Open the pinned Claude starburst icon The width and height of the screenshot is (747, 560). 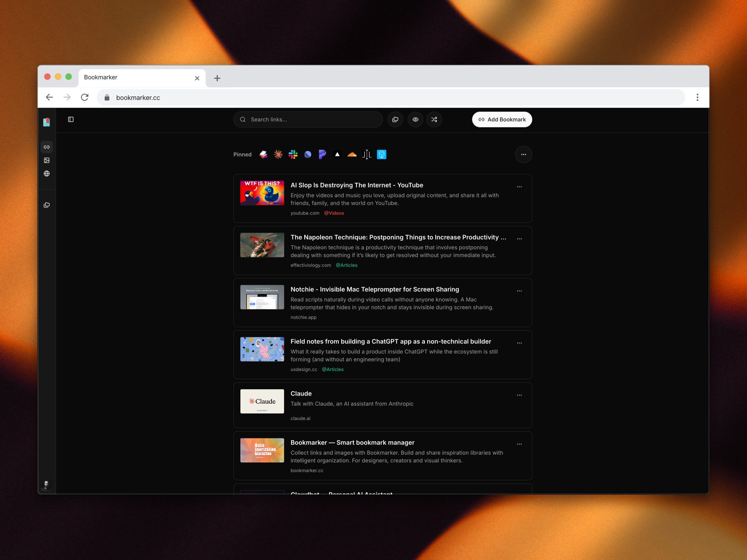click(x=278, y=154)
